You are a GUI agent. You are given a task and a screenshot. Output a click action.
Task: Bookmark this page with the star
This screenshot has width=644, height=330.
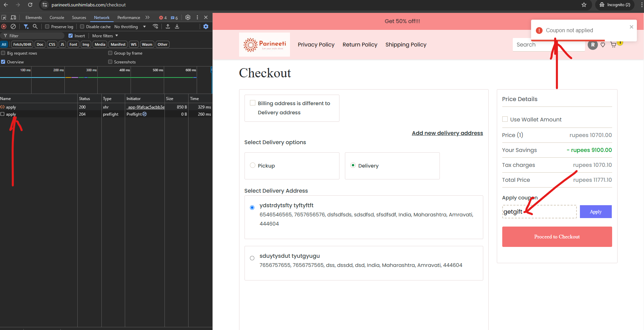(584, 5)
